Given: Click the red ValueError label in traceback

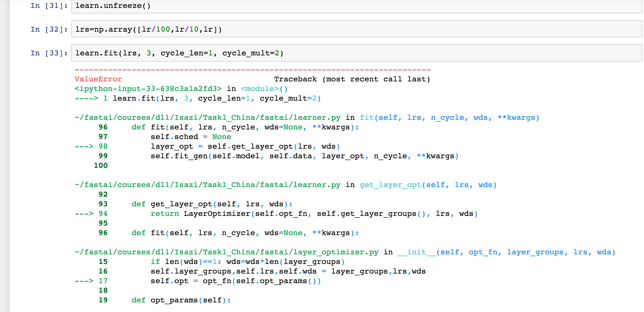Looking at the screenshot, I should pos(98,79).
